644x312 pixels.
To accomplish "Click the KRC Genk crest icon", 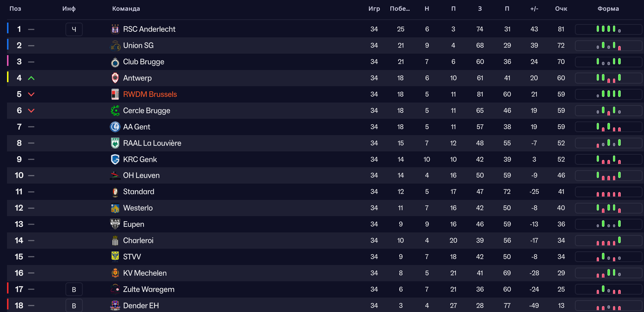I will click(115, 159).
